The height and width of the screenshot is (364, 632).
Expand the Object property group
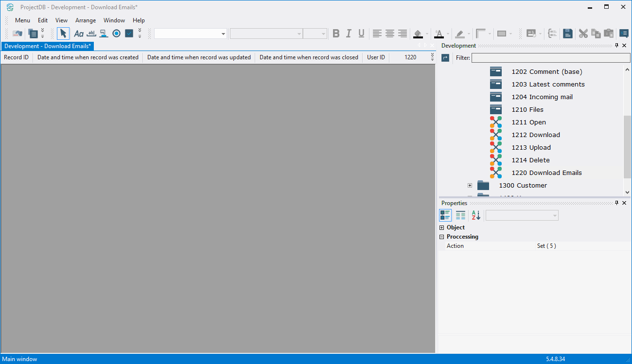(442, 227)
